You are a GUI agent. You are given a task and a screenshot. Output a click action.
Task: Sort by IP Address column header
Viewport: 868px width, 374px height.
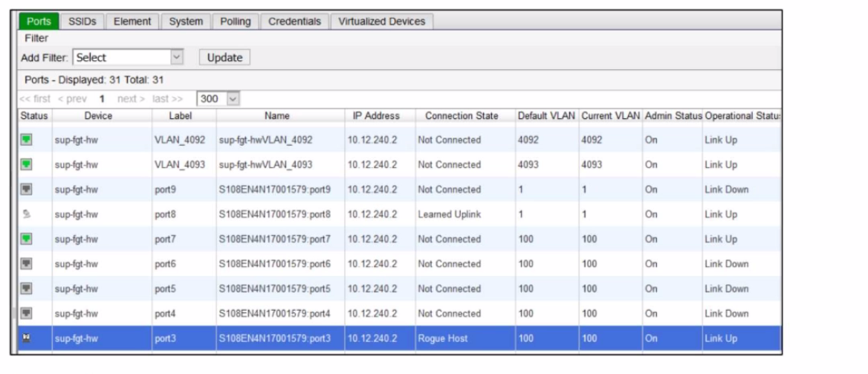click(376, 116)
